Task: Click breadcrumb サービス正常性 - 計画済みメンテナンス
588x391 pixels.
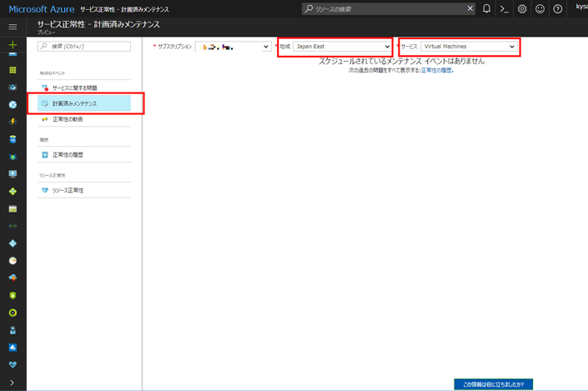Action: click(124, 9)
